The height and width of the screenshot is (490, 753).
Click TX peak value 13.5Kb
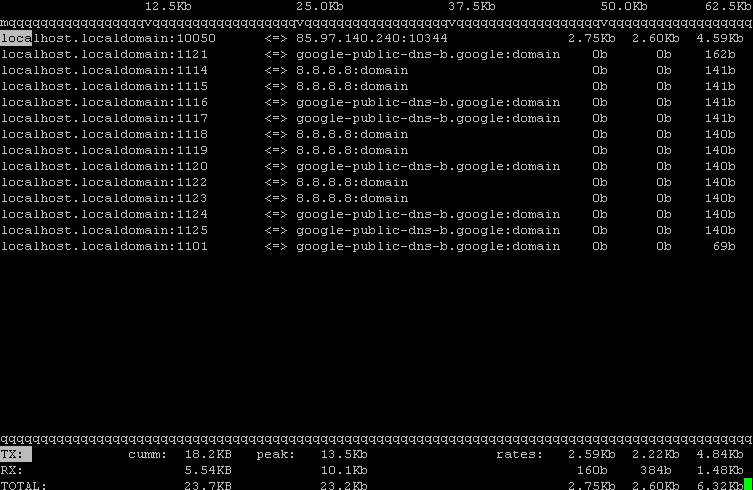344,454
